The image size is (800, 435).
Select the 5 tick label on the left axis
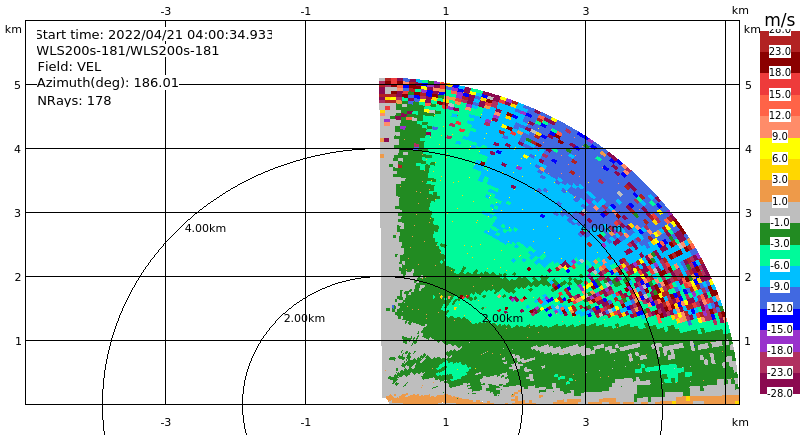[x=17, y=85]
